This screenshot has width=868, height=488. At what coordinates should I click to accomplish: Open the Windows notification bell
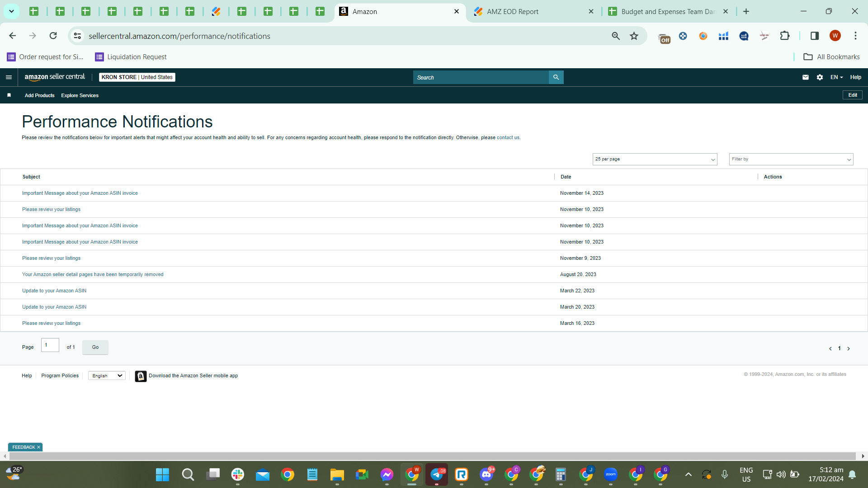(x=852, y=474)
